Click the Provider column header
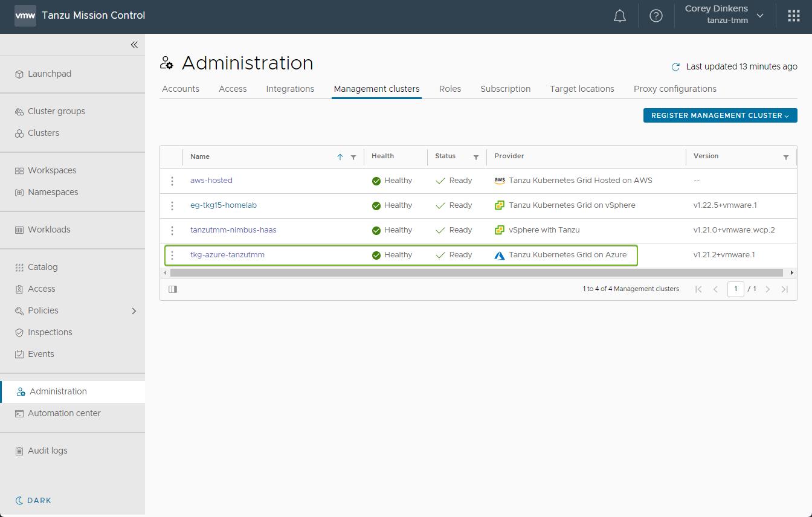The width and height of the screenshot is (812, 517). [x=509, y=156]
